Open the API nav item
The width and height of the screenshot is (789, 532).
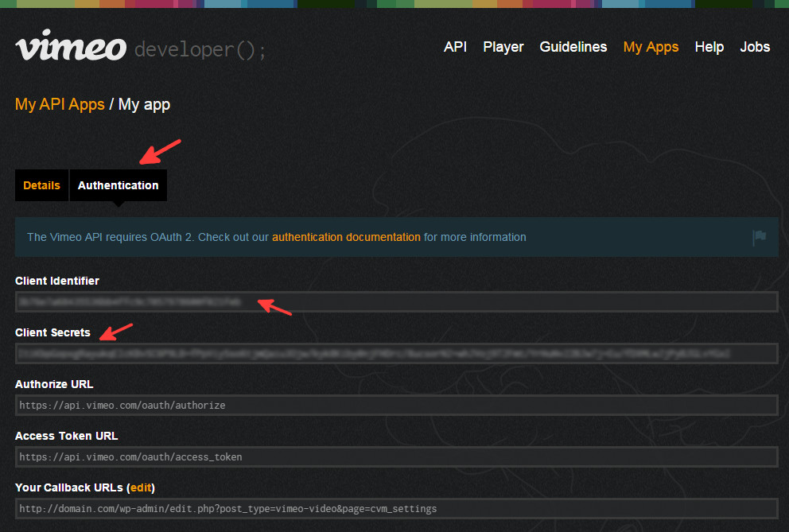point(456,47)
